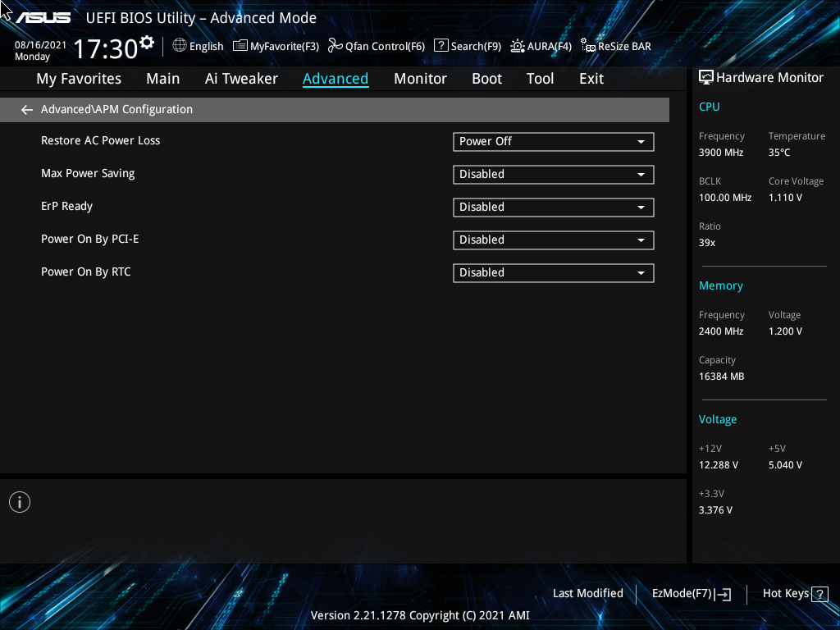Click the back arrow in APM Configuration header
The width and height of the screenshot is (840, 630).
pos(27,110)
